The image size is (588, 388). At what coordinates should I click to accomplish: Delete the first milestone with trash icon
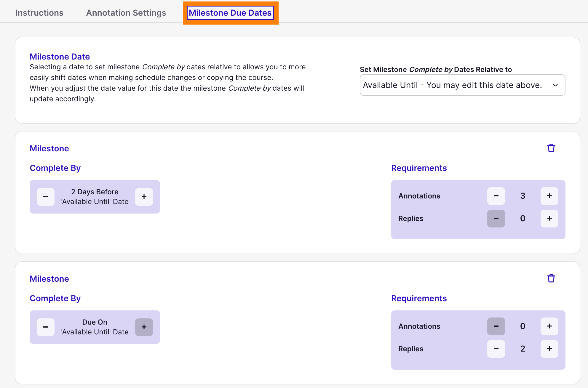[x=551, y=148]
